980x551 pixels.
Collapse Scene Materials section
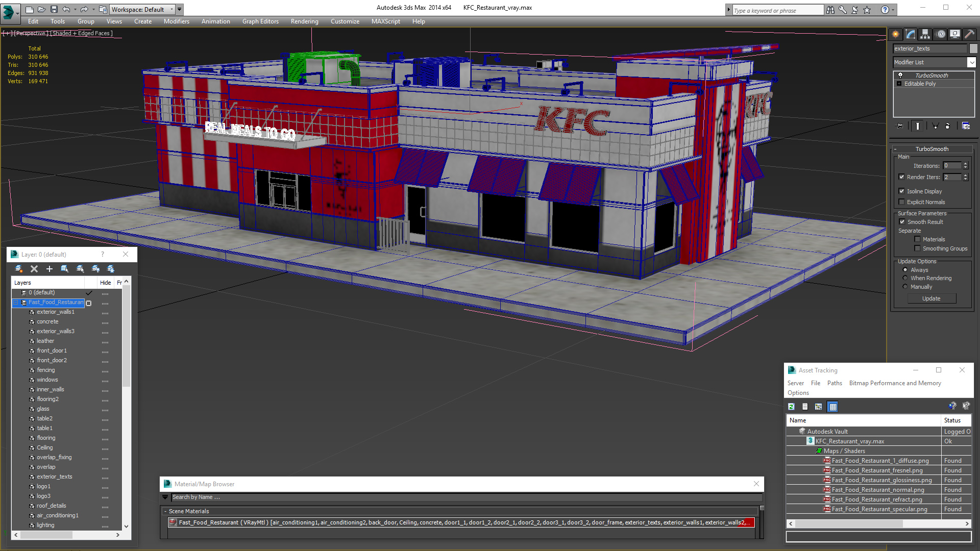coord(165,511)
